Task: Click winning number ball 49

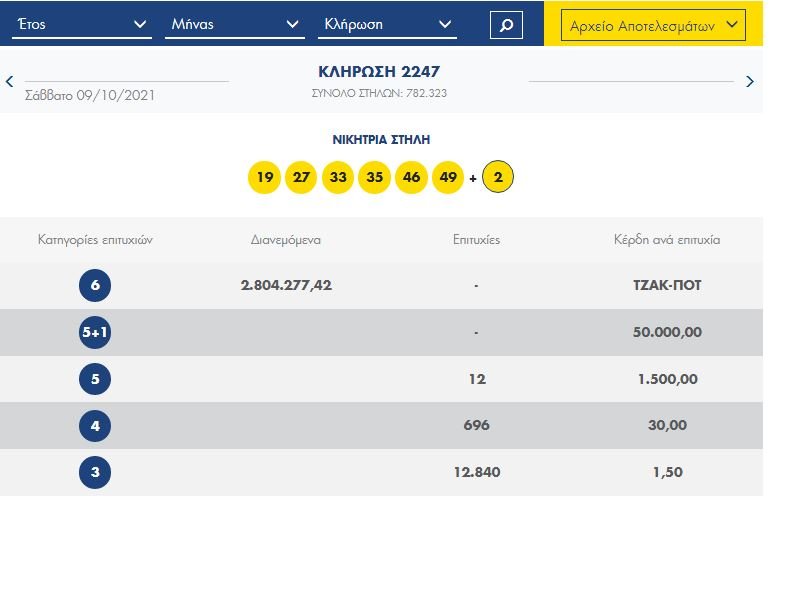Action: (x=448, y=178)
